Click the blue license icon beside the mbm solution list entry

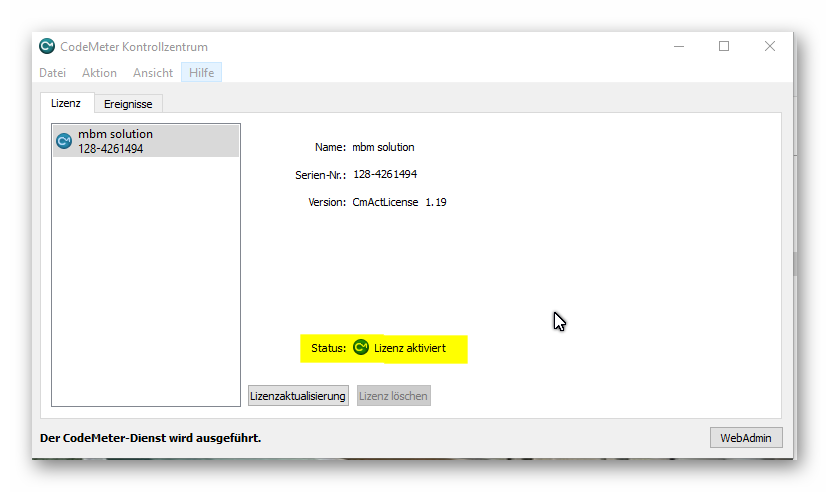(x=64, y=141)
